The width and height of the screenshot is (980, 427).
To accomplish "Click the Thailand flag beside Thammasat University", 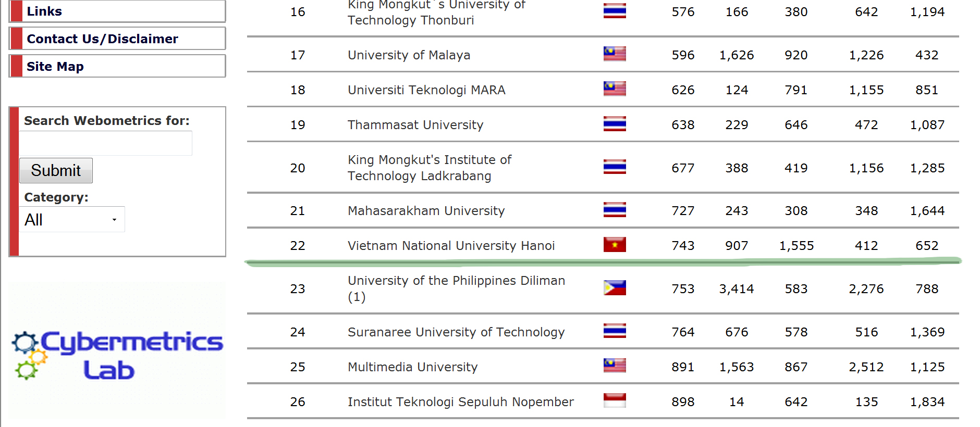I will coord(615,124).
